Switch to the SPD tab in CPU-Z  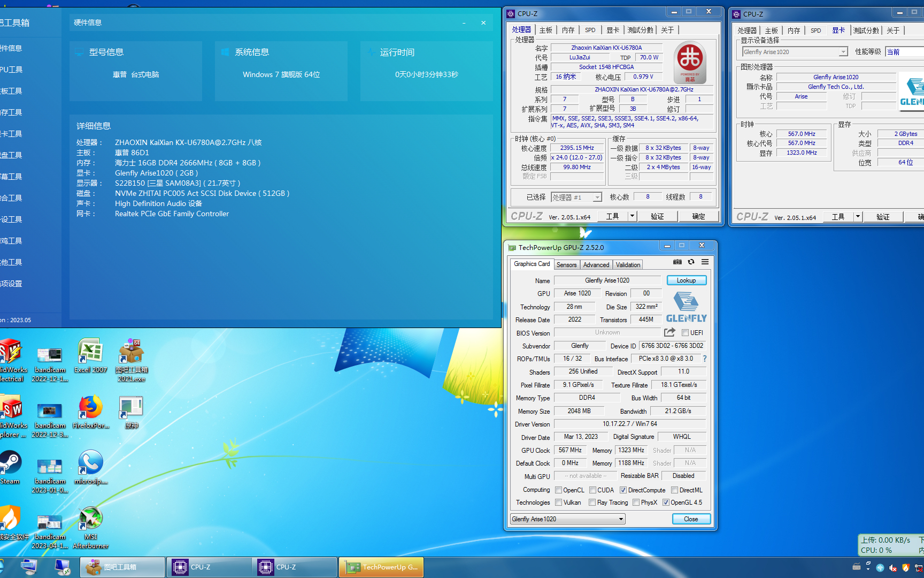[590, 30]
